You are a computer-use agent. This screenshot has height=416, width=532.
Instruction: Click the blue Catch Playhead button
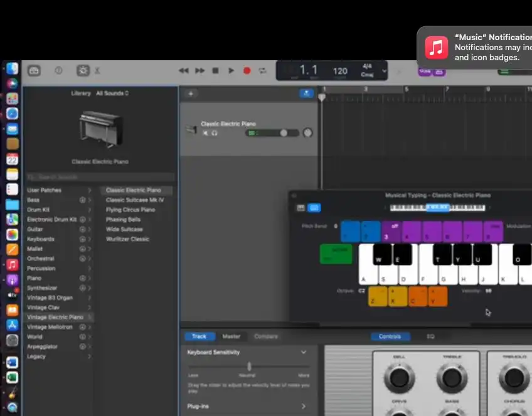306,93
